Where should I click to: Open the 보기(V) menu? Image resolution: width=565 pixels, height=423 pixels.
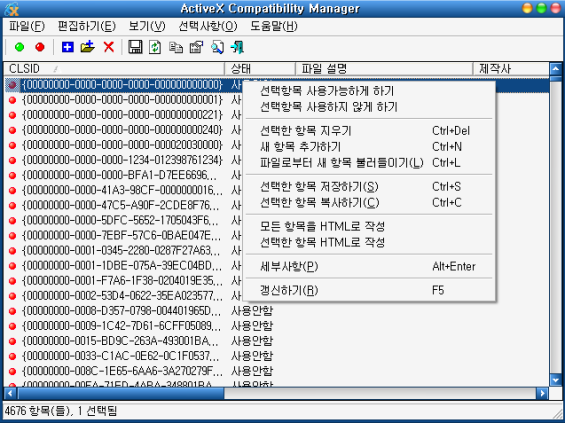(147, 26)
